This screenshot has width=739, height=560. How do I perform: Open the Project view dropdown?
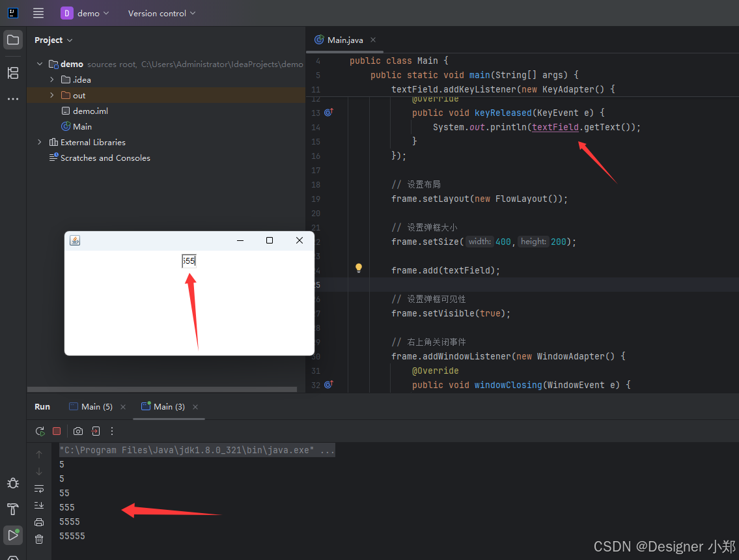coord(53,40)
